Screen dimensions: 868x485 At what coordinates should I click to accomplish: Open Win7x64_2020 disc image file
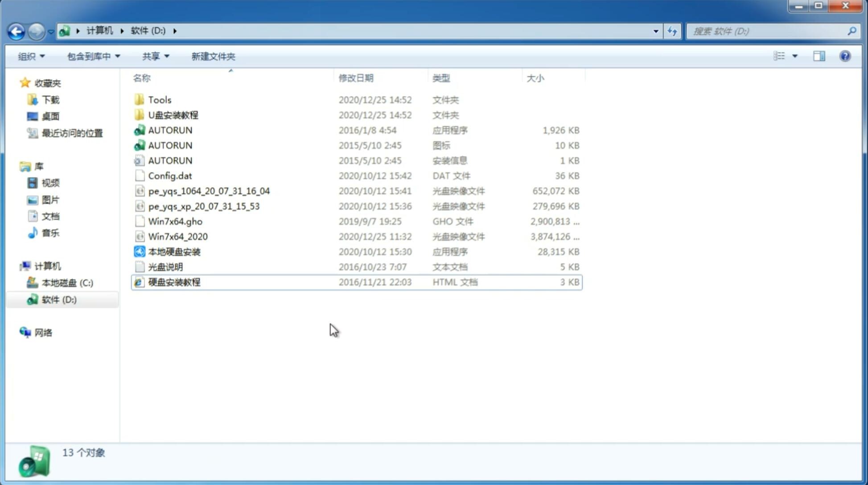point(177,237)
